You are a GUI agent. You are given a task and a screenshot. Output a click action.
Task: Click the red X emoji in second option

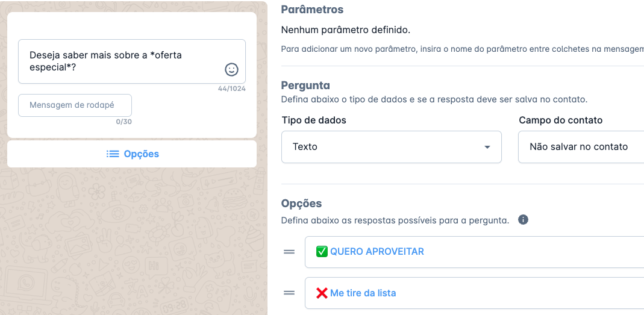tap(322, 293)
